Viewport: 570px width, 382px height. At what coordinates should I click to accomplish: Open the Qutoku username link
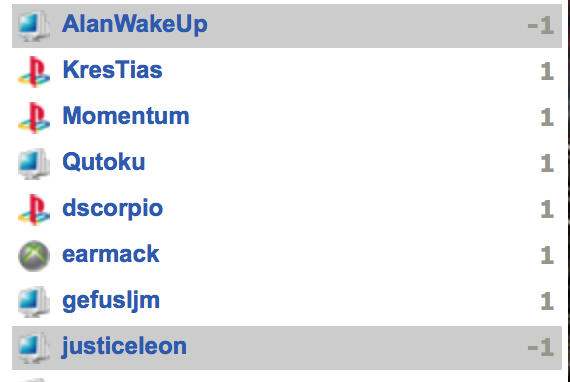click(104, 162)
